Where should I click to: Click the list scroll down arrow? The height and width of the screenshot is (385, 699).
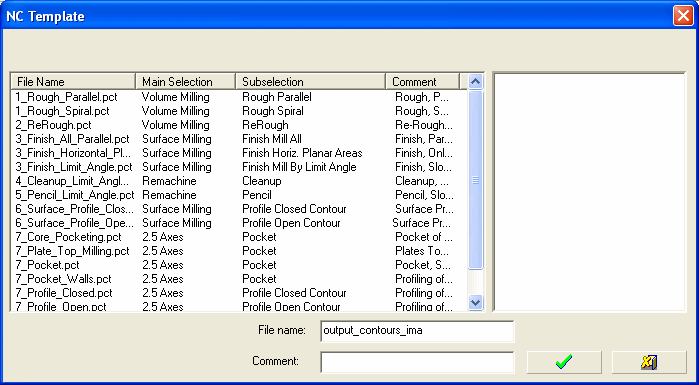click(x=476, y=303)
